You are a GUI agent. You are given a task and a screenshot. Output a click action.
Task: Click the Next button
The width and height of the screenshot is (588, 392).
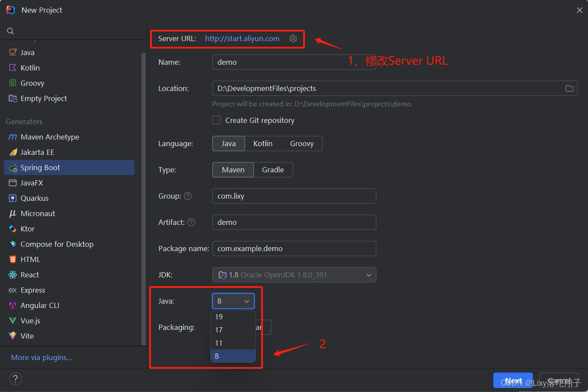[x=513, y=381]
